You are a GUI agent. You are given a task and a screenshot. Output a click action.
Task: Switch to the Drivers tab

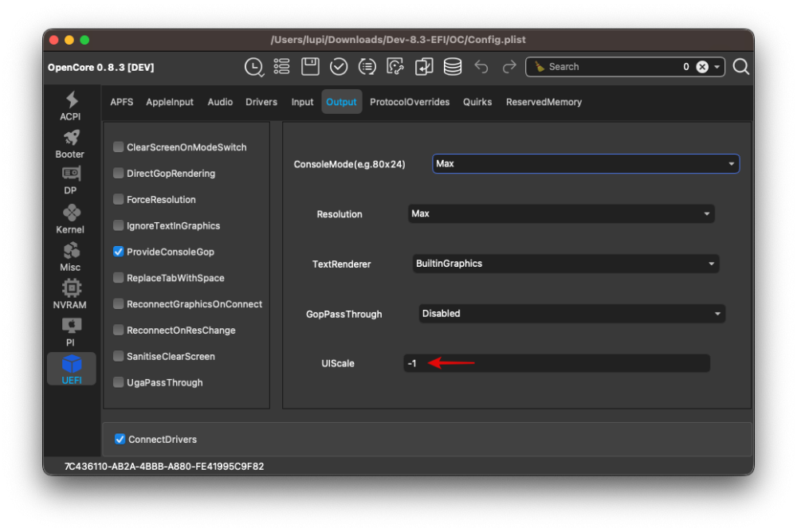[x=261, y=102]
